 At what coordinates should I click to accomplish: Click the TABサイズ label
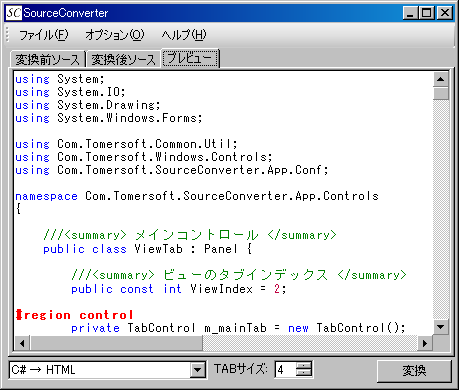click(241, 369)
